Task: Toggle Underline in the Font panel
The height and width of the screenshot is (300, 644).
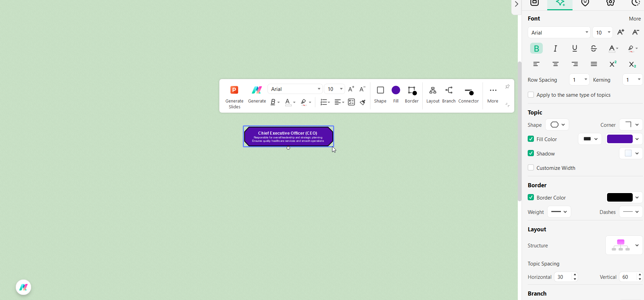Action: pyautogui.click(x=575, y=49)
